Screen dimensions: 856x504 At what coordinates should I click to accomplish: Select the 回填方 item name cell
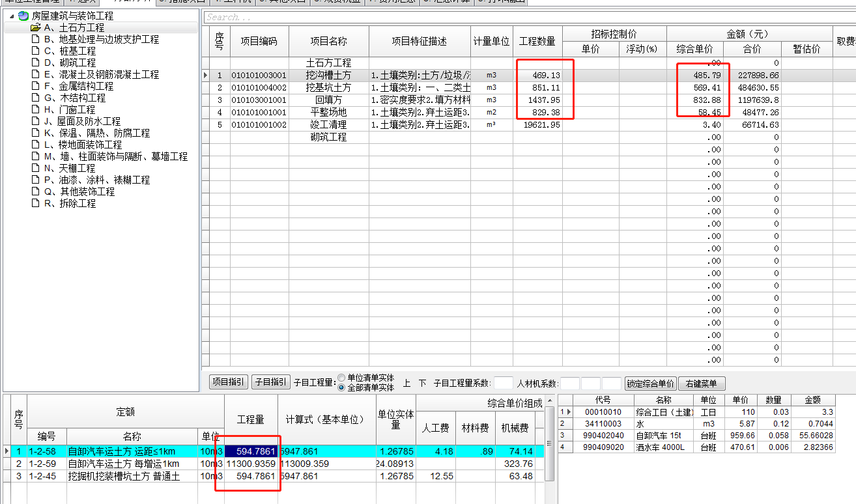(x=329, y=100)
